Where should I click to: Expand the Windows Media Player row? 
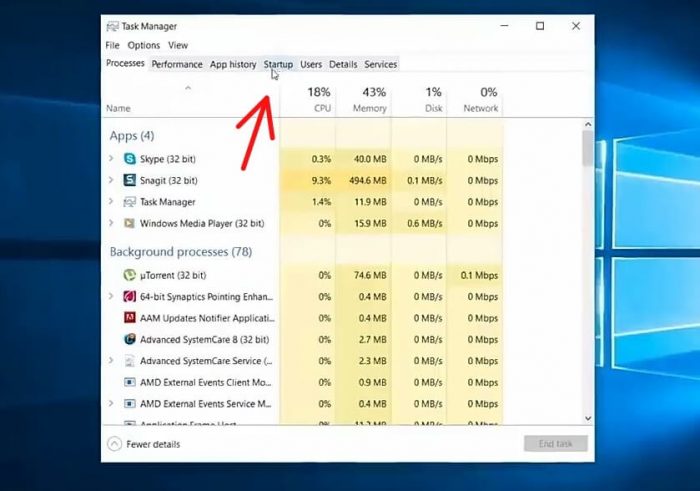point(111,222)
